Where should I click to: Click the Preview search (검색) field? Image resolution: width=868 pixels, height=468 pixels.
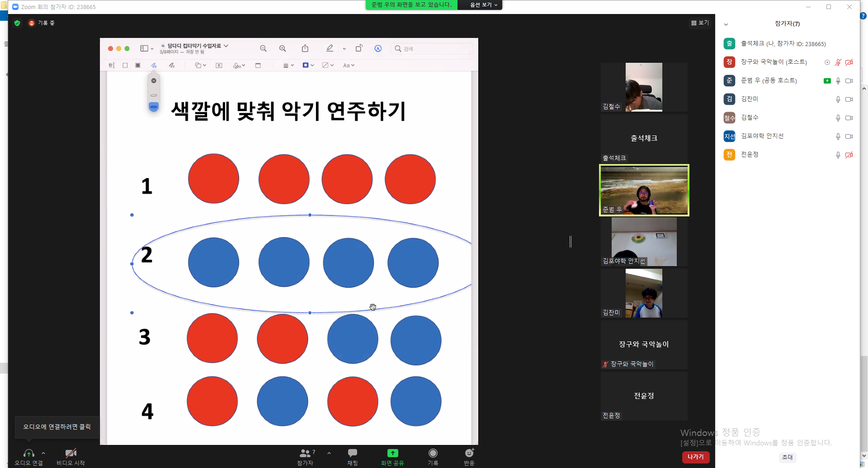coord(432,49)
